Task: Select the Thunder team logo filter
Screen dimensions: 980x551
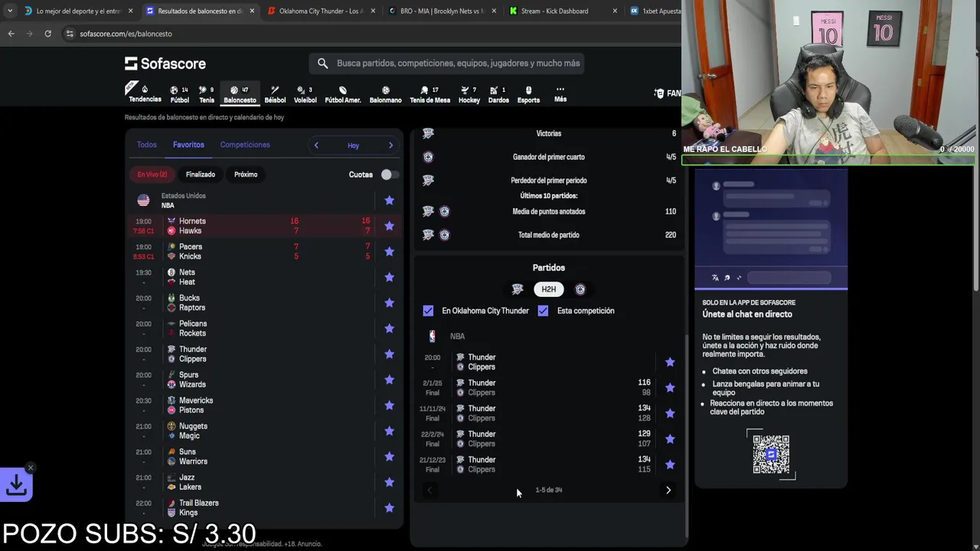Action: (518, 289)
